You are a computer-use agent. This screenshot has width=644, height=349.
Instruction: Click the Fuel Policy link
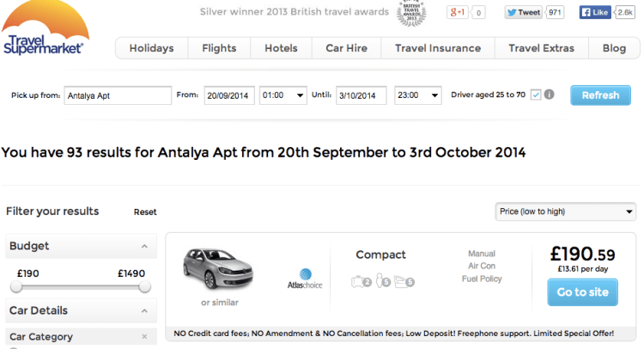coord(482,279)
